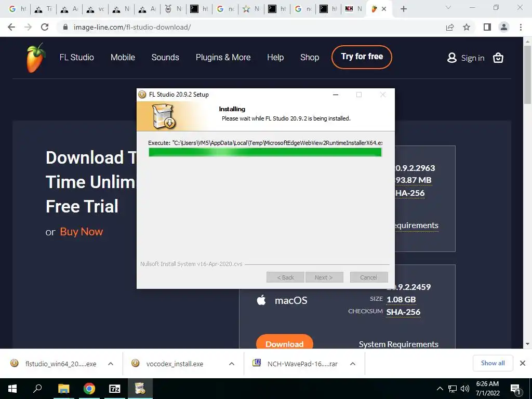Image resolution: width=532 pixels, height=399 pixels.
Task: Open Plugins & More nav menu
Action: point(223,57)
